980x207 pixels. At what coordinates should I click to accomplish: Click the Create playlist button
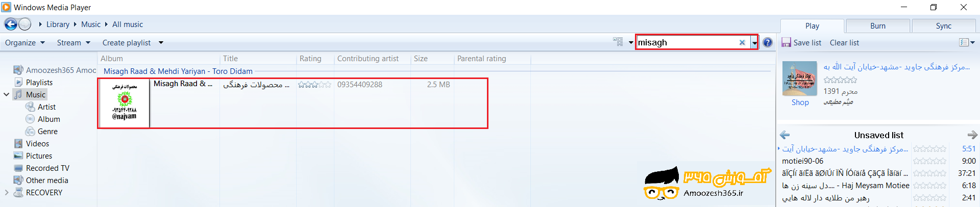pos(127,43)
